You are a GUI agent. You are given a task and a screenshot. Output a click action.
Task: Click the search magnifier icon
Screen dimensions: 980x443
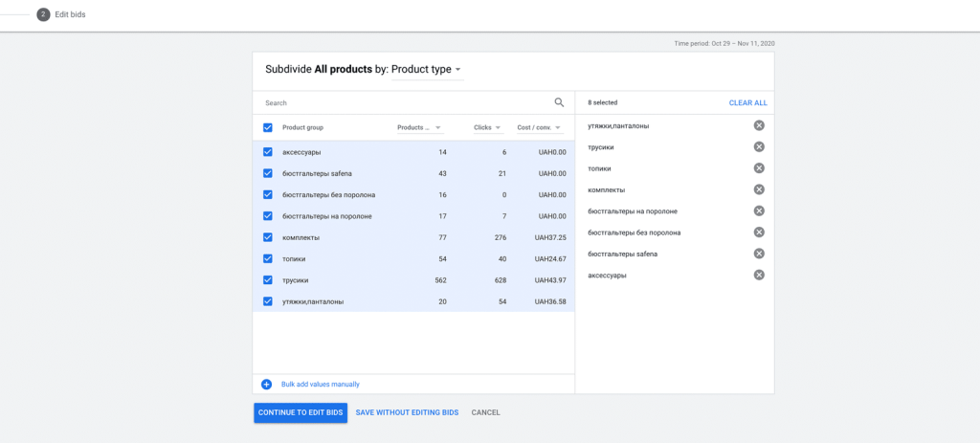[x=559, y=103]
